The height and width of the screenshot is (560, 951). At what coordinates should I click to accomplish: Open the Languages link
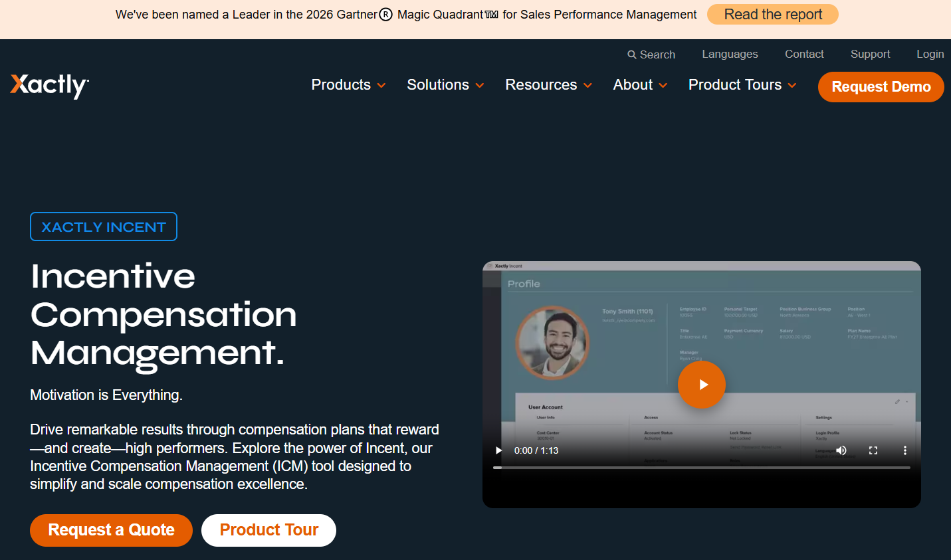pos(730,54)
